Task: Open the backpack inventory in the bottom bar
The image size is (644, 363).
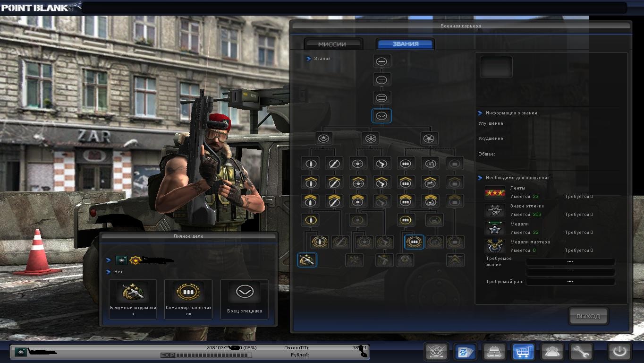Action: coord(494,352)
